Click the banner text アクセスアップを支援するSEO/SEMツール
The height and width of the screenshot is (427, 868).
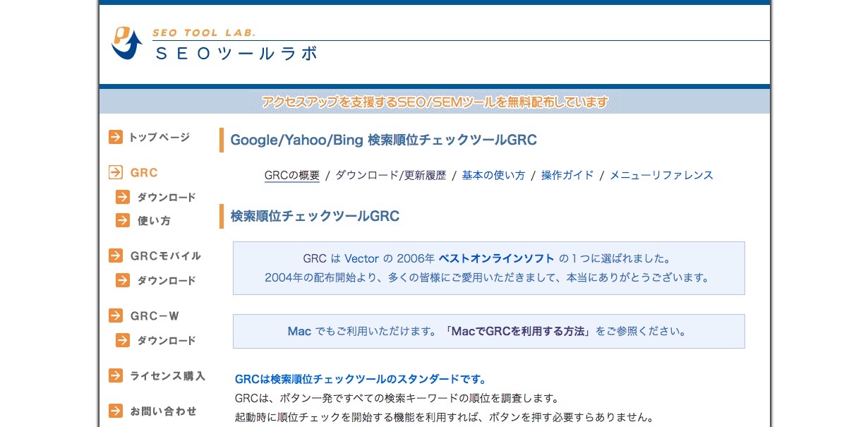[x=435, y=102]
